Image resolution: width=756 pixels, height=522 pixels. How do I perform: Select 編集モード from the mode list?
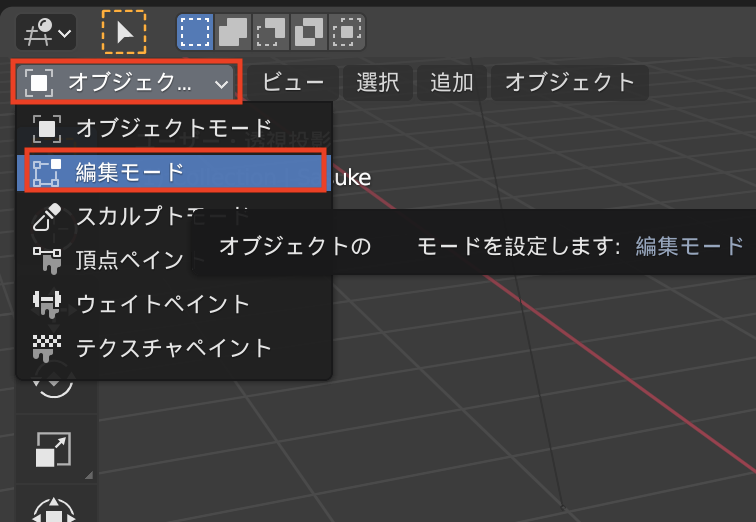(x=175, y=172)
